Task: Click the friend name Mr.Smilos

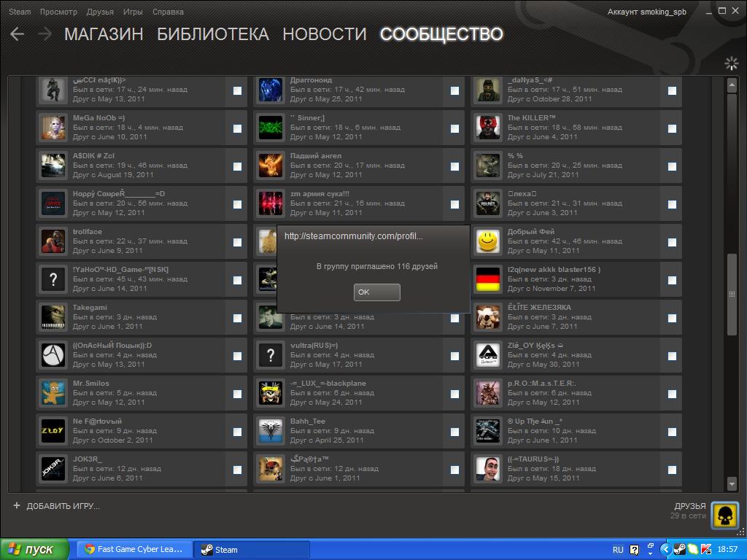Action: click(x=90, y=384)
